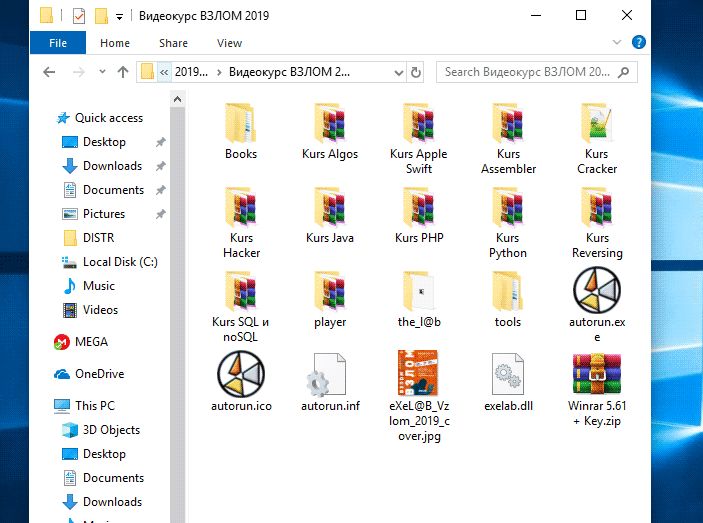The width and height of the screenshot is (703, 523).
Task: Open Local Disk (C:) in sidebar
Action: click(120, 262)
